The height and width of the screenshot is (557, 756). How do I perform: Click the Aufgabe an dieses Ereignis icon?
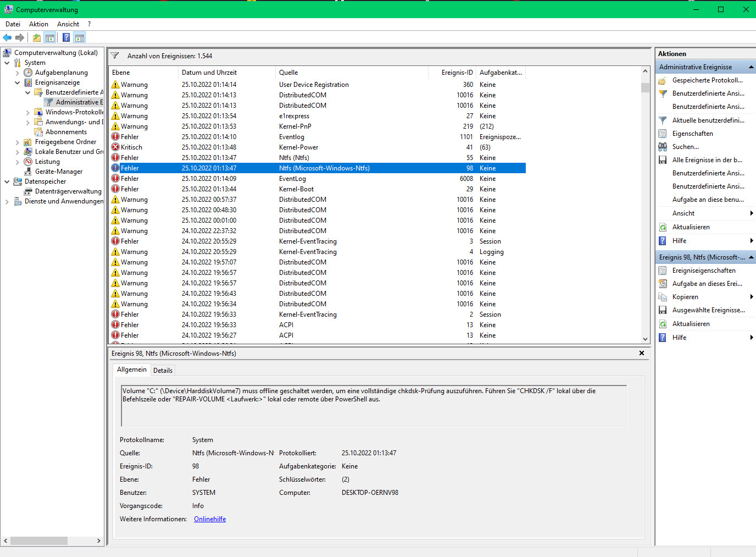pyautogui.click(x=663, y=284)
